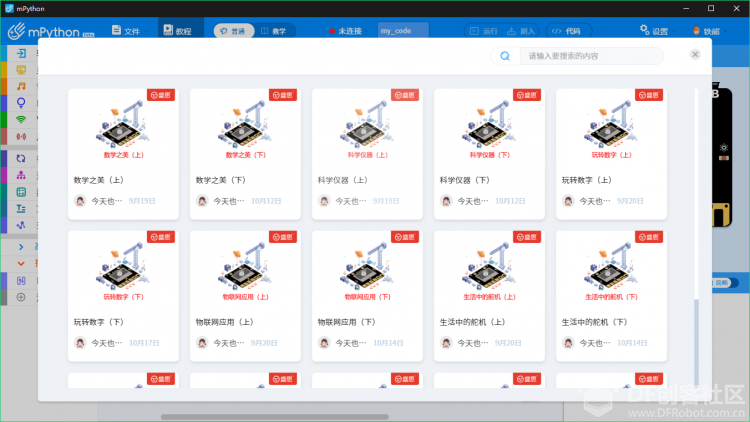The image size is (750, 422).
Task: Open the input blocks category icon
Action: (21, 53)
